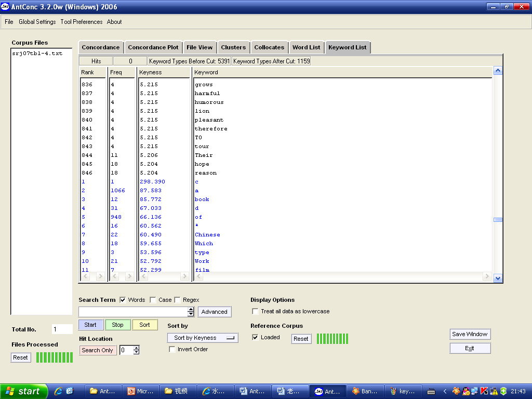Select the Keyword List tab
532x399 pixels.
tap(348, 47)
